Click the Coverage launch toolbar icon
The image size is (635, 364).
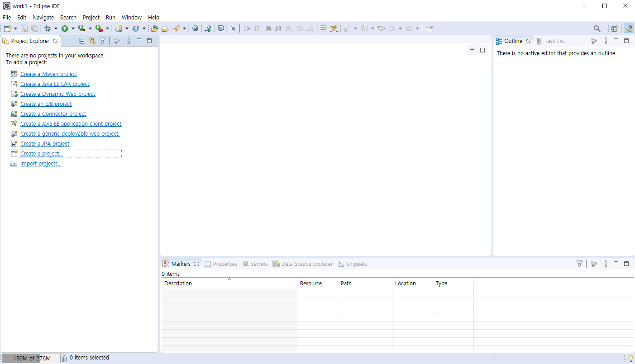point(82,28)
